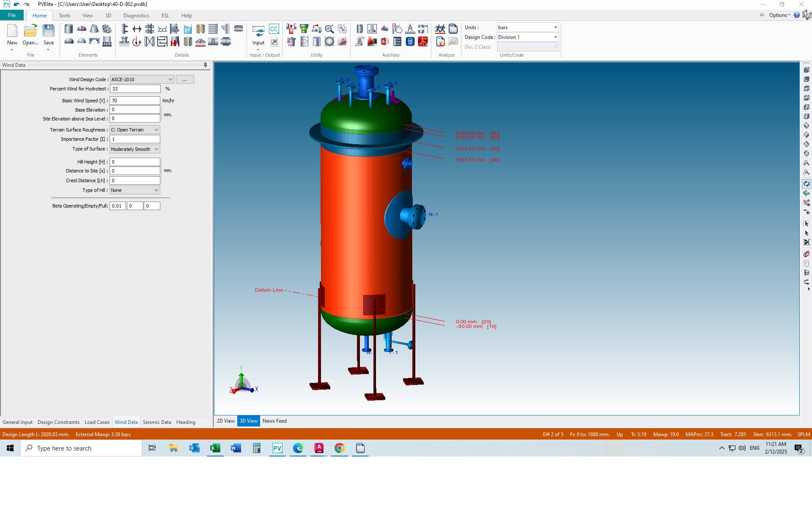Image resolution: width=812 pixels, height=530 pixels.
Task: Add a welded flat head element
Action: pyautogui.click(x=94, y=41)
